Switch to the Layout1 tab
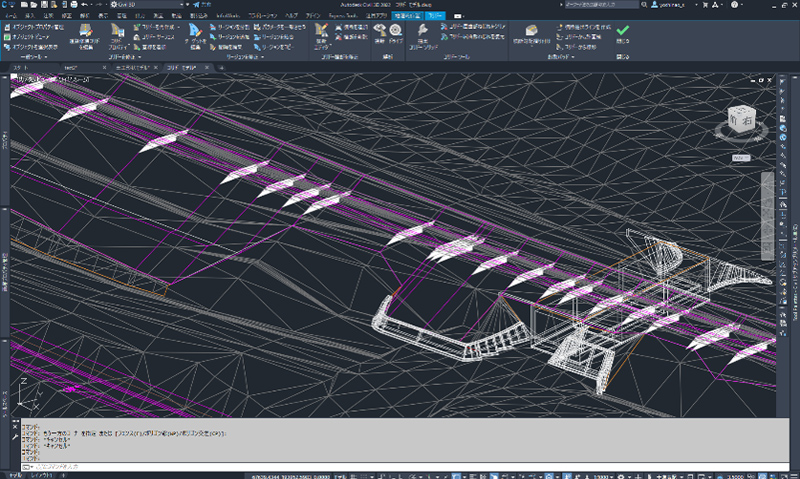Image resolution: width=800 pixels, height=479 pixels. (x=41, y=475)
